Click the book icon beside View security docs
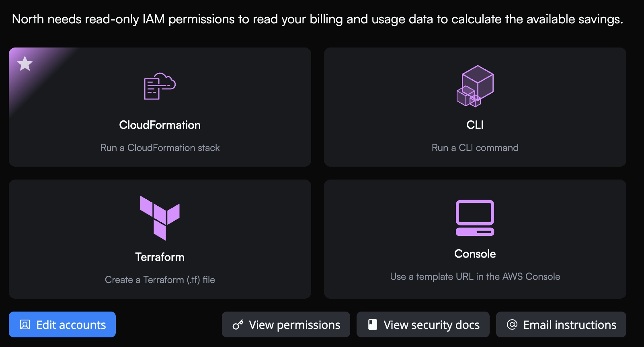The width and height of the screenshot is (644, 347). [373, 325]
